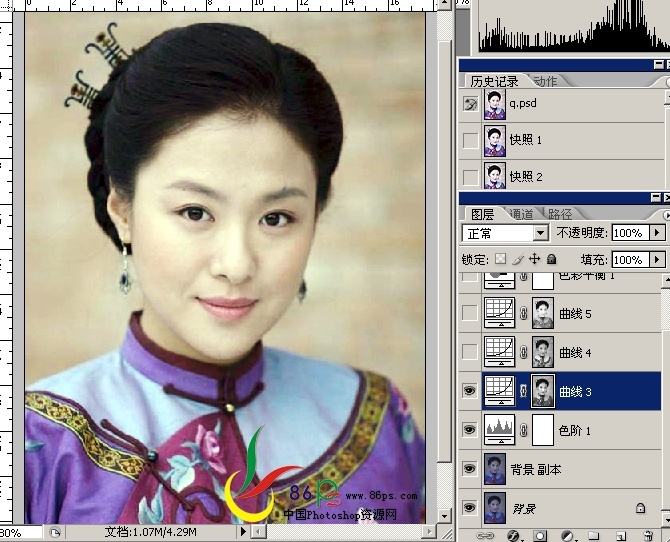Click the 不透明度 100% input field
Viewport: 670px width, 542px height.
(630, 233)
